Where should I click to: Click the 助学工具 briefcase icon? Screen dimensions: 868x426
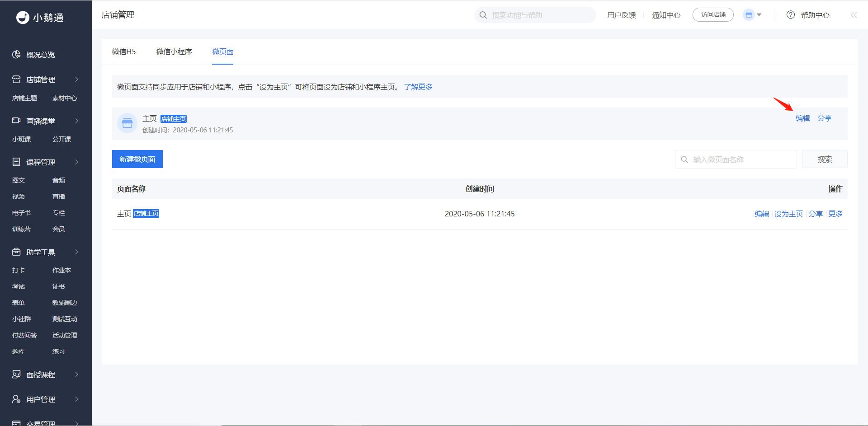[16, 252]
